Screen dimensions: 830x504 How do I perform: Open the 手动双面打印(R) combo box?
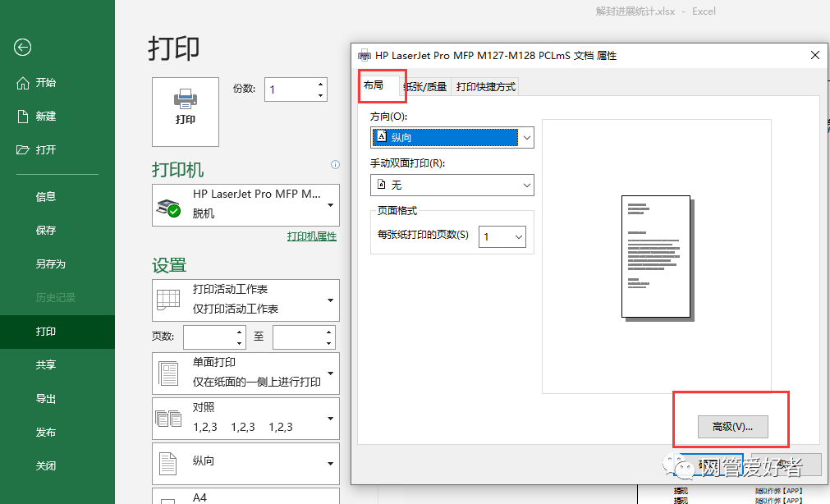click(452, 186)
